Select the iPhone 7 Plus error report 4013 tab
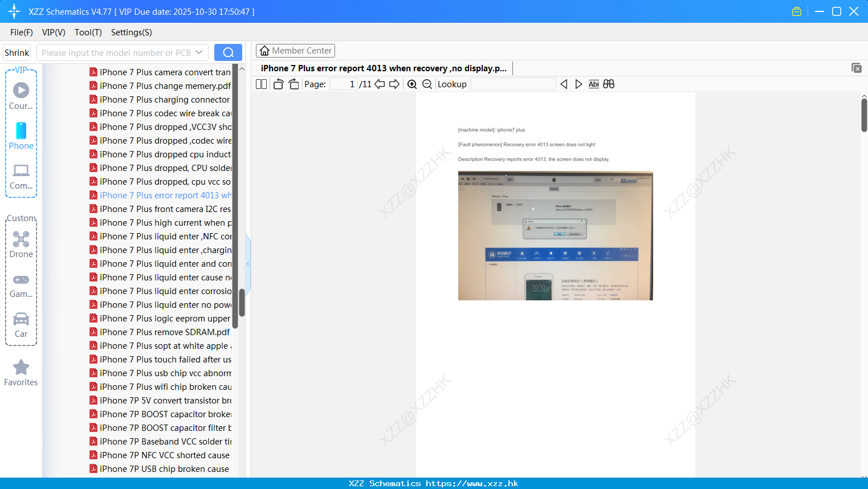 (x=384, y=68)
